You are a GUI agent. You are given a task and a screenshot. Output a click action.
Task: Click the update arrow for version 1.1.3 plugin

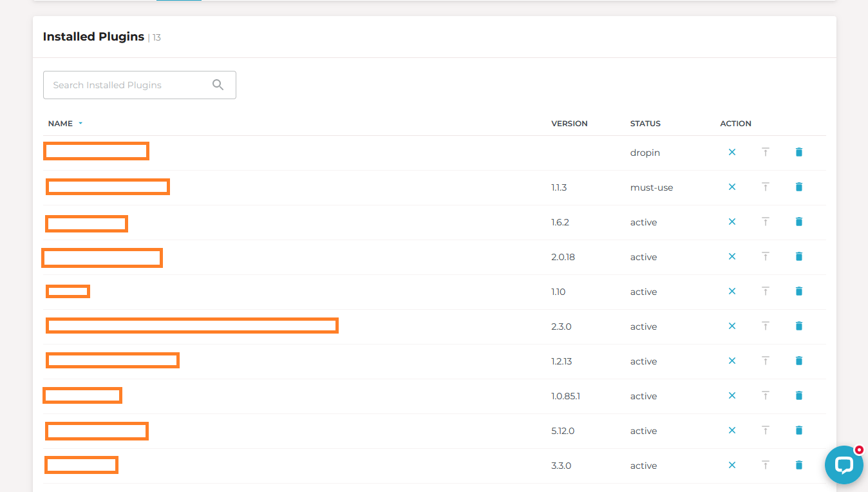point(766,187)
